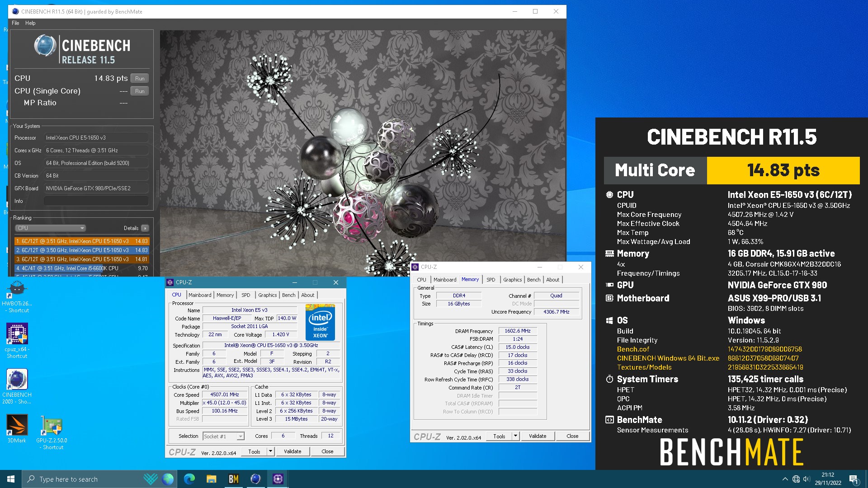
Task: Select ranking entry i5-6600K CPU
Action: (x=82, y=268)
